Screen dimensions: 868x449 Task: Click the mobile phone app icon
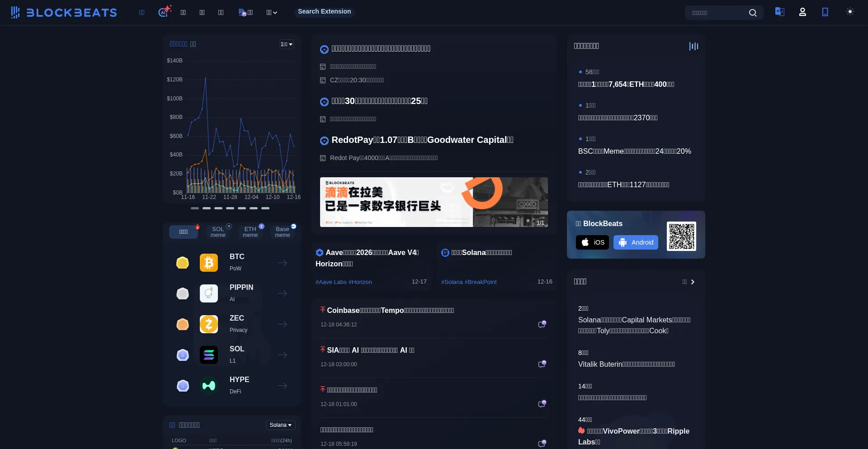(x=825, y=12)
